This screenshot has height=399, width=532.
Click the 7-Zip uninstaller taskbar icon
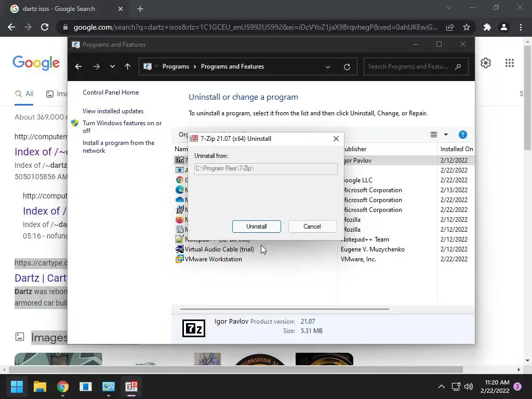[x=131, y=387]
